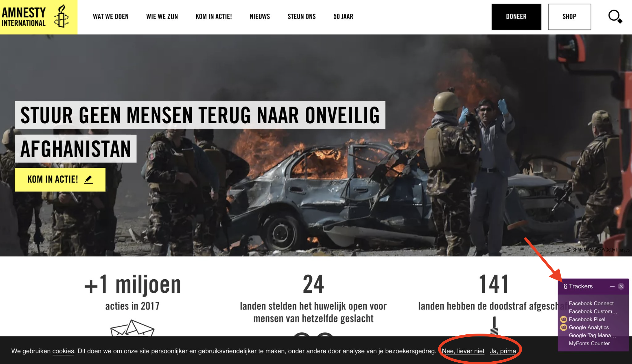Click the yellow KOM IN ACTIE! hero button
This screenshot has height=364, width=632.
click(60, 180)
